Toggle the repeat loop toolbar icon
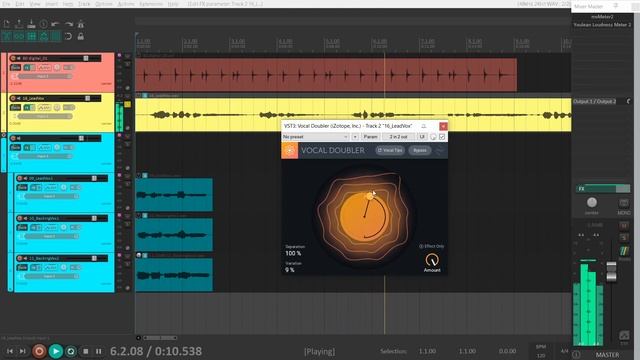 tap(68, 36)
